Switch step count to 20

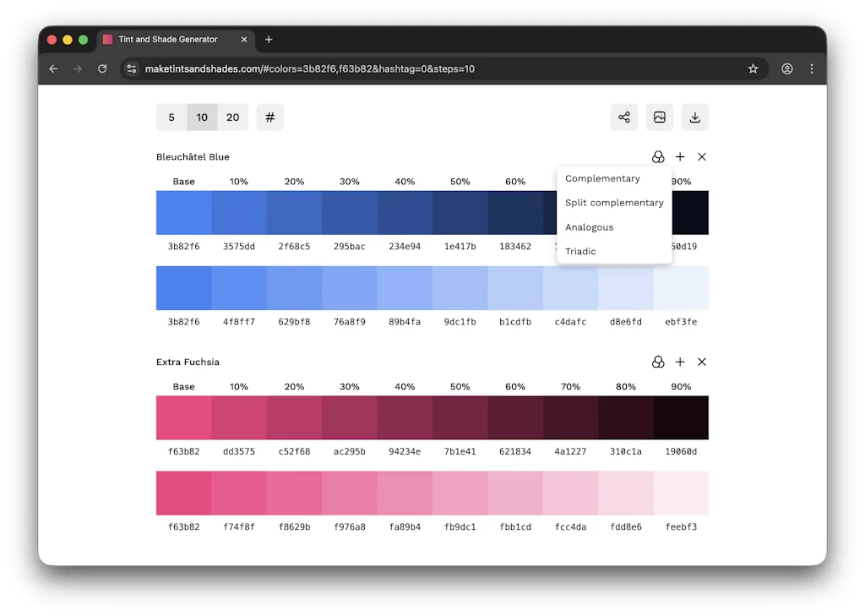click(232, 117)
